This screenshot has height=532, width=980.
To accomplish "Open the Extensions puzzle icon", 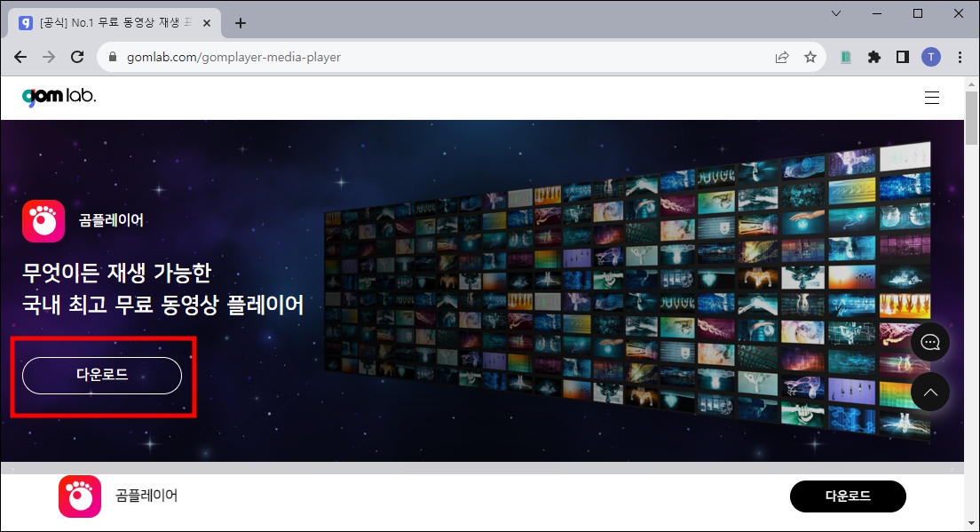I will pyautogui.click(x=874, y=57).
